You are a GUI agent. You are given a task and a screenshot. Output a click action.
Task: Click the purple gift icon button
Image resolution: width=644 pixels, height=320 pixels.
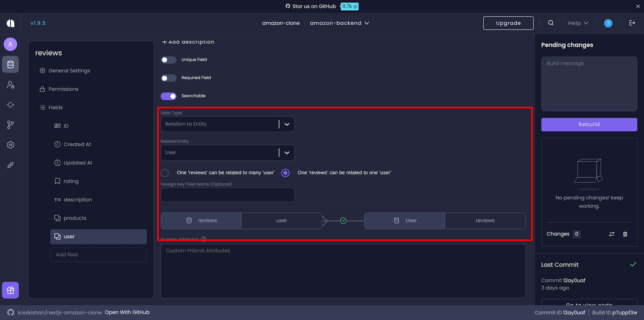click(x=10, y=290)
